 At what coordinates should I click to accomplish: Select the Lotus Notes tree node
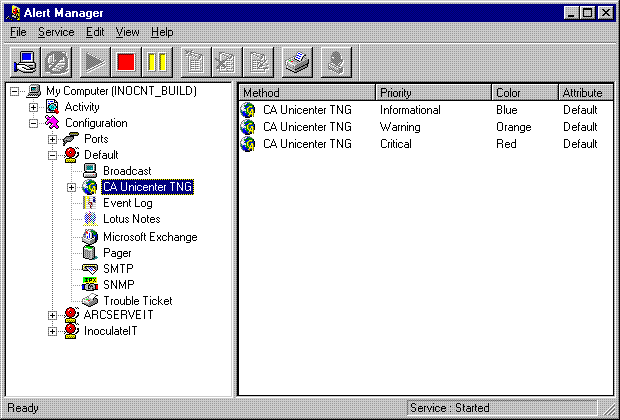[x=131, y=219]
